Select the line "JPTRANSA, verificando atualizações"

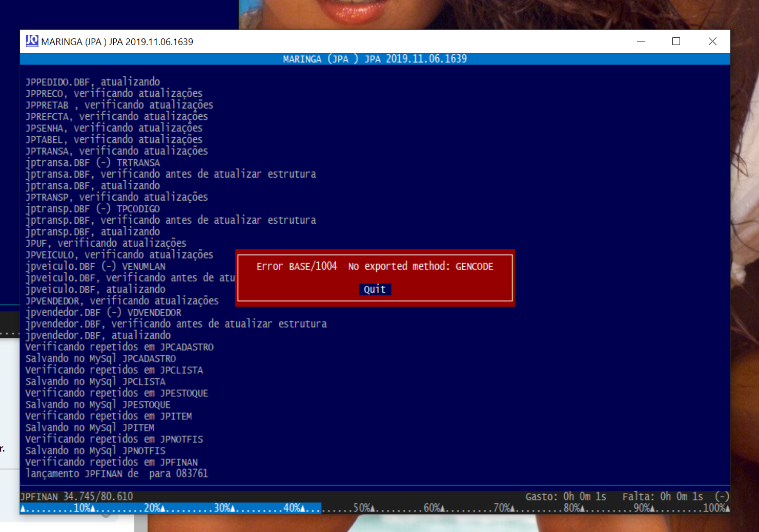coord(117,151)
